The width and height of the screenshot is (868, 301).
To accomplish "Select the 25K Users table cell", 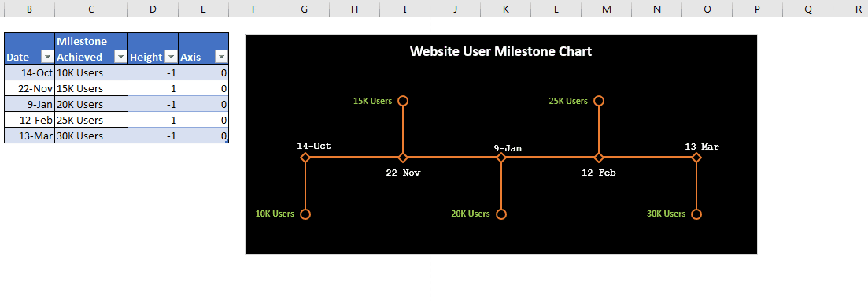I will pos(91,121).
